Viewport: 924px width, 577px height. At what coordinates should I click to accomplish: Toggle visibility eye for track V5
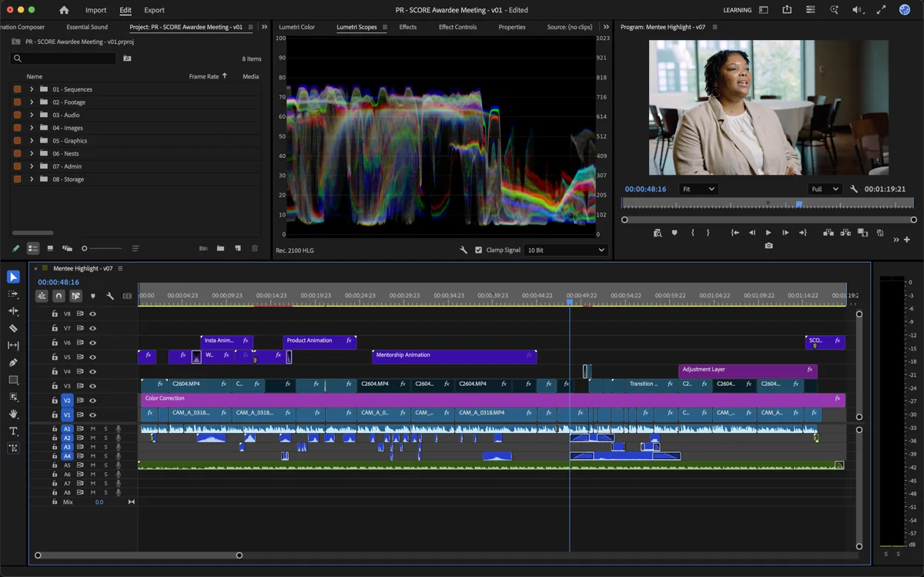click(x=92, y=357)
